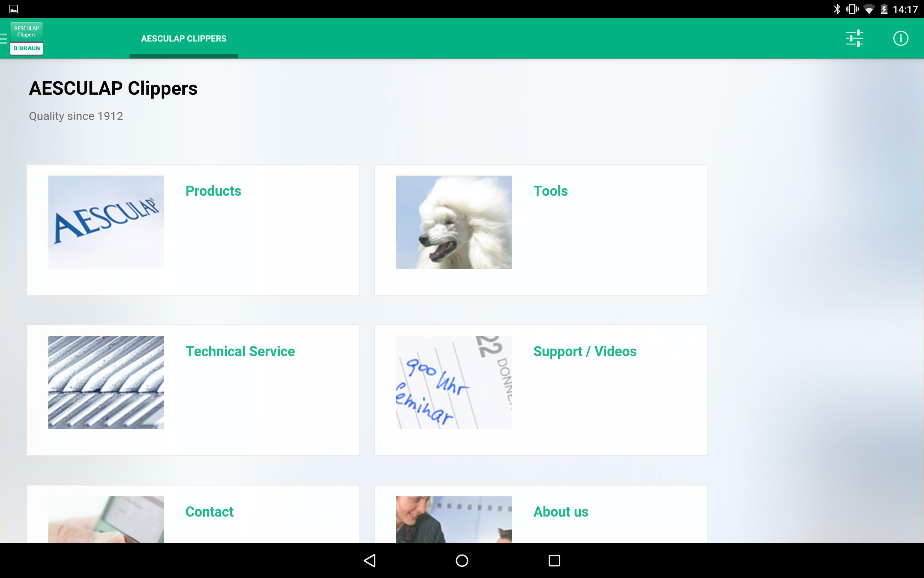Viewport: 924px width, 578px height.
Task: Tap the Android home navigation button
Action: (462, 560)
